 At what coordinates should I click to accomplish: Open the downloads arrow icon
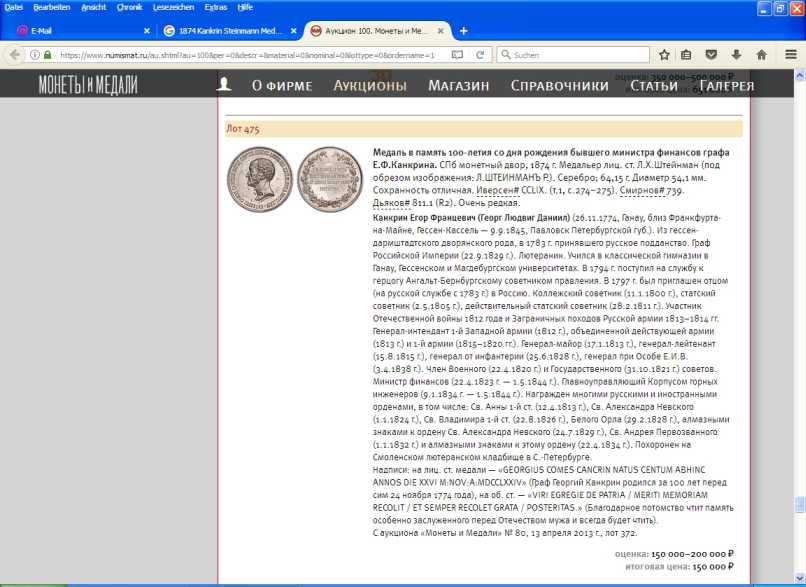(x=736, y=55)
